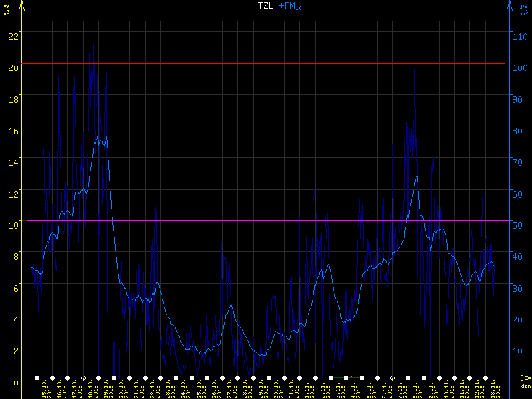Click the 13.11.2018 date label
532x399 pixels.
492,389
